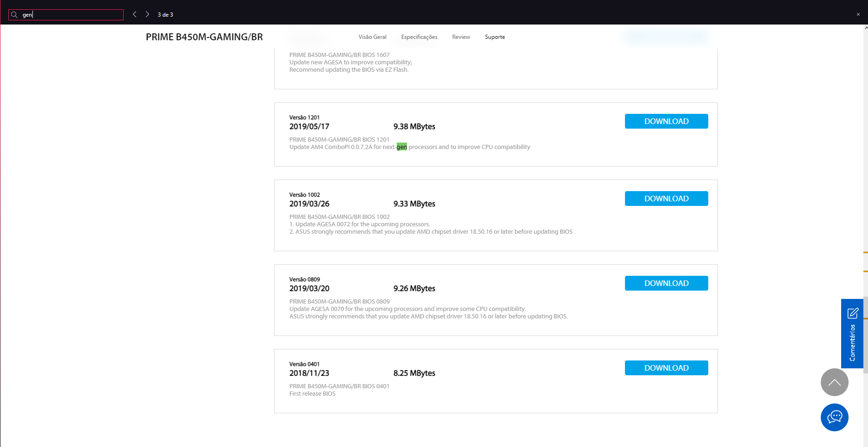Select 'Update AGESA 0070' description line
868x447 pixels.
tap(407, 309)
